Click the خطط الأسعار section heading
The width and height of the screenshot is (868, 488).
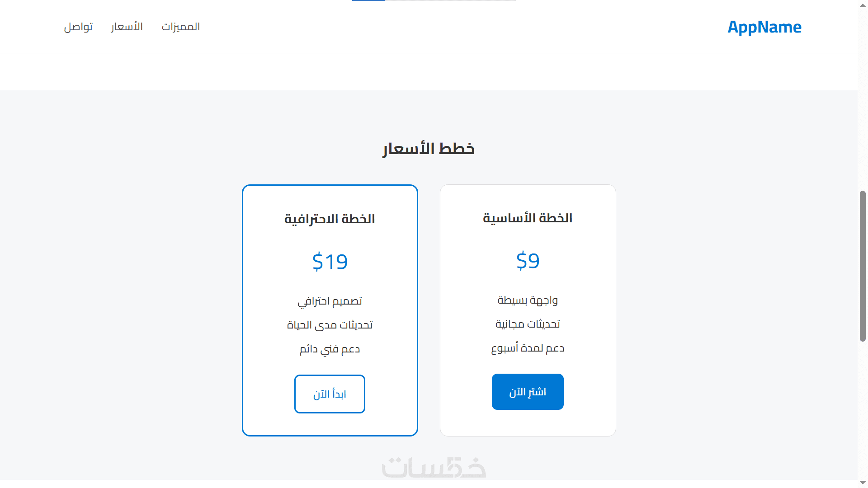coord(429,149)
